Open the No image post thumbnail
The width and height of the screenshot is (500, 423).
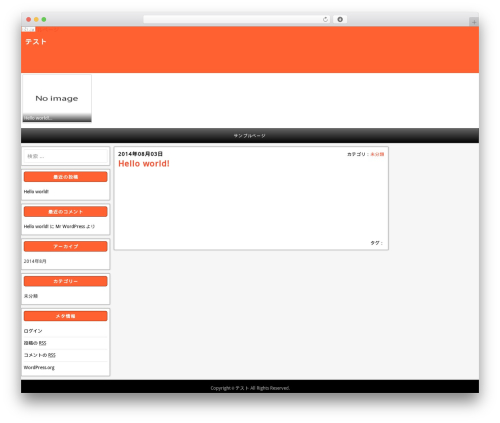57,98
